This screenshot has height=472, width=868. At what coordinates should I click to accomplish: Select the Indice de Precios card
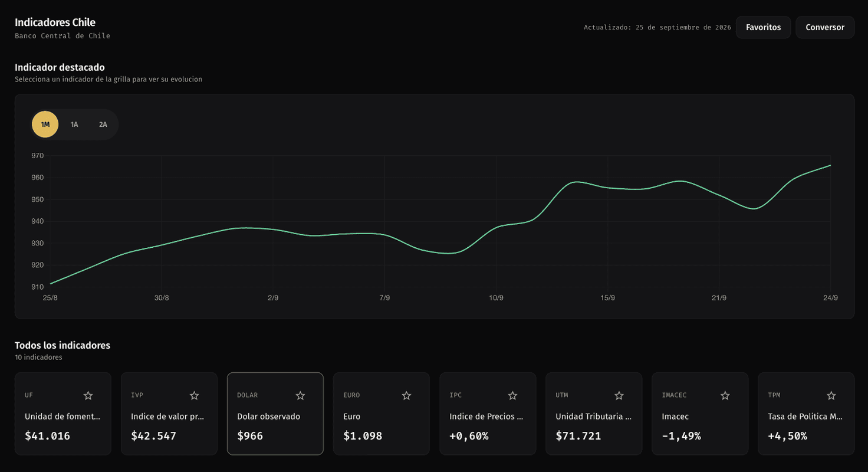coord(488,414)
